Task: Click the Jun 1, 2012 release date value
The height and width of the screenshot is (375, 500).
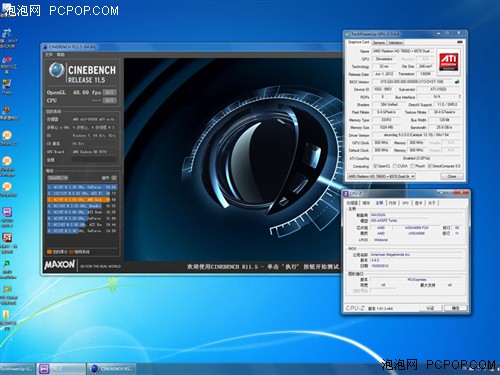Action: click(384, 74)
